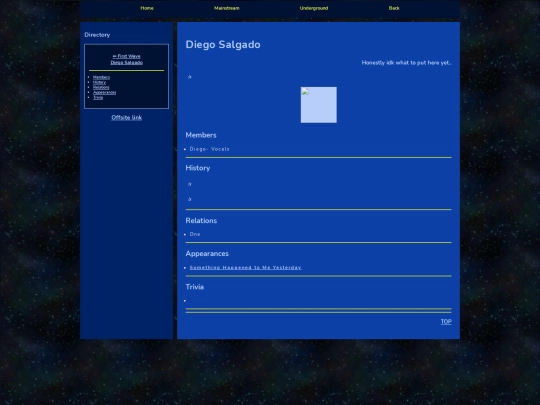Jump to History from the directory
This screenshot has width=540, height=405.
point(99,82)
